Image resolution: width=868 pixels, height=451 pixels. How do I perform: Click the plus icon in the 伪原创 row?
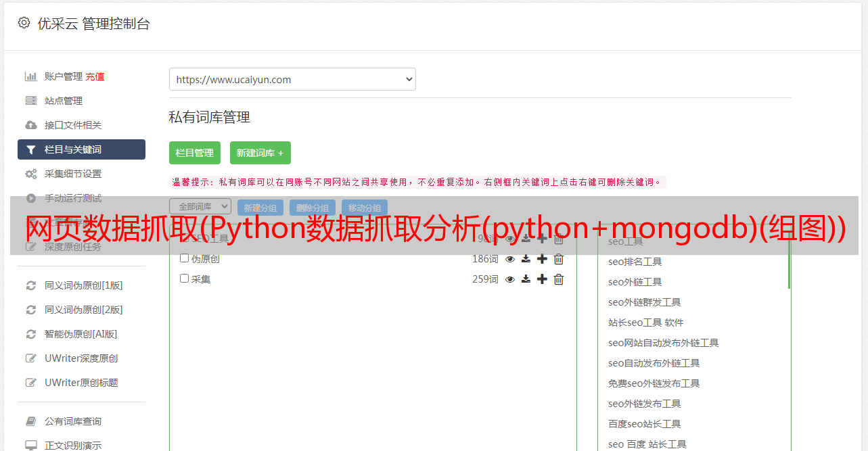click(x=542, y=259)
